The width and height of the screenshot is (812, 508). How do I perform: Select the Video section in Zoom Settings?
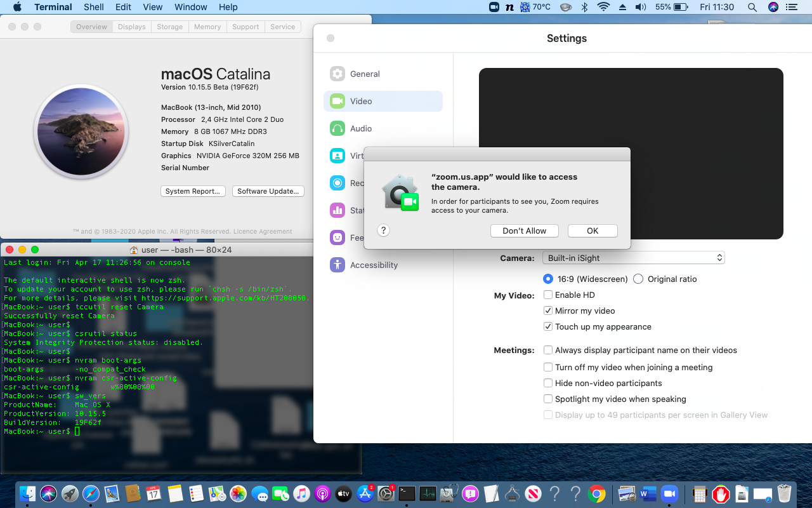pyautogui.click(x=383, y=101)
